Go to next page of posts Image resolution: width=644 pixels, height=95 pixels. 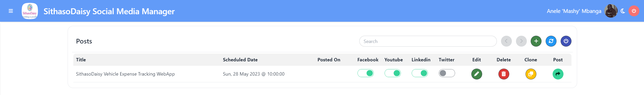(521, 41)
